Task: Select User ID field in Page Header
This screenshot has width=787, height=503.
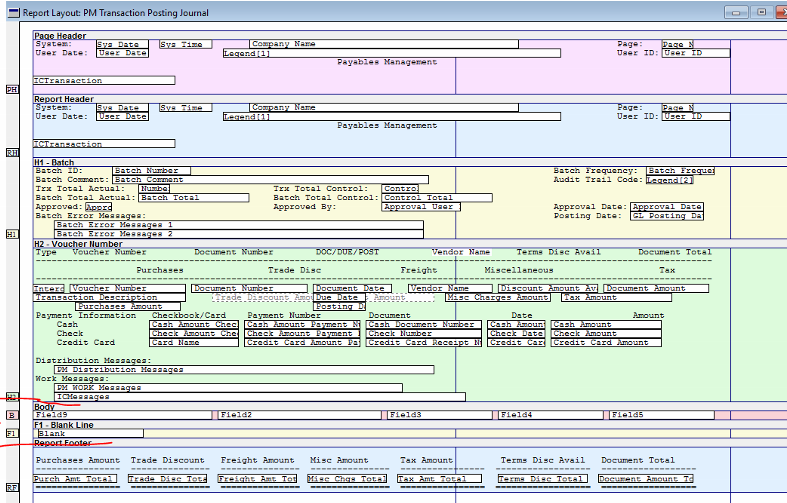Action: [696, 53]
